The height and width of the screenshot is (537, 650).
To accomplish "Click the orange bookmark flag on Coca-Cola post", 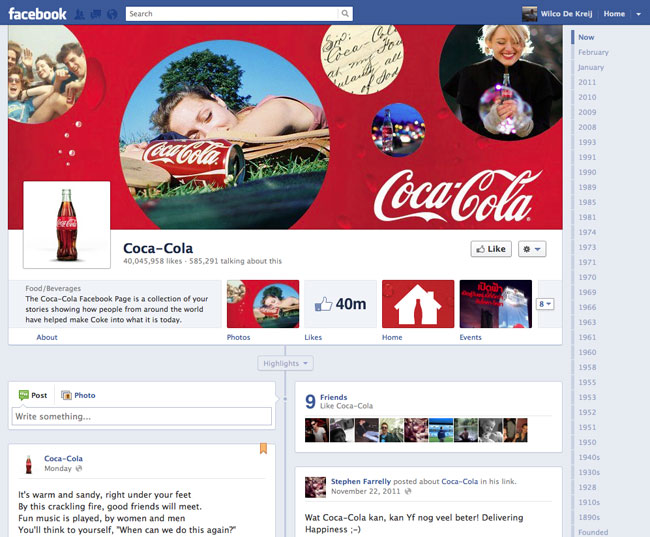I will [x=264, y=448].
